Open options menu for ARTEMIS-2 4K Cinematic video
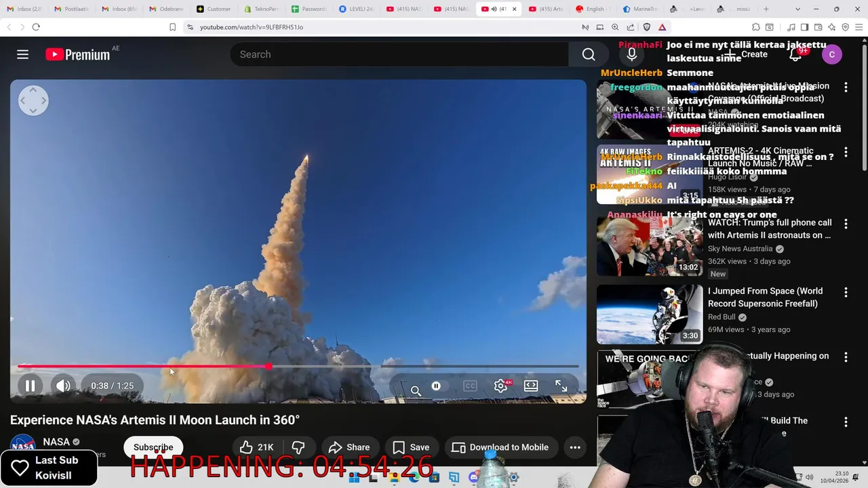868x488 pixels. [x=846, y=152]
